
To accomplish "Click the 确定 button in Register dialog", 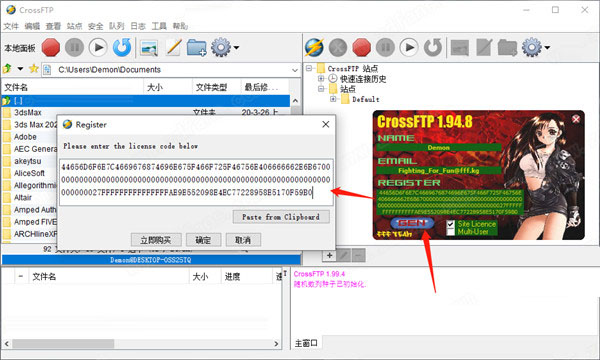I will tap(203, 240).
